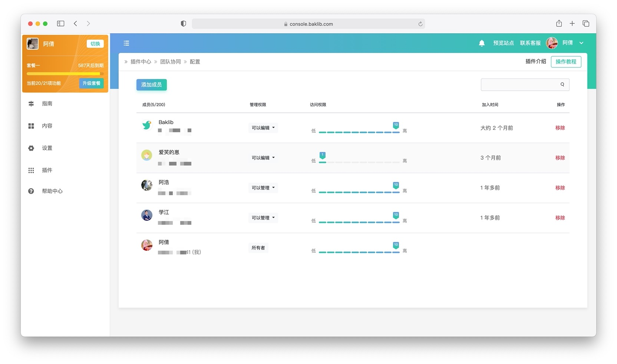
Task: Click Safari sidebar toggle icon
Action: point(61,23)
